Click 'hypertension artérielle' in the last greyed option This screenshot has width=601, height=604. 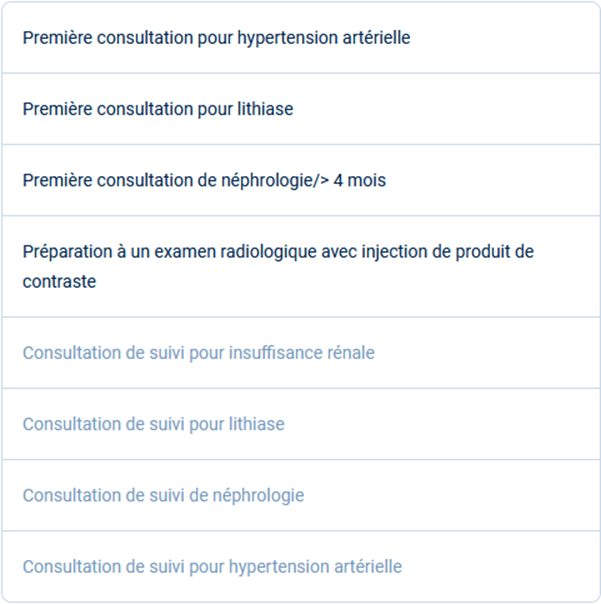(x=315, y=567)
